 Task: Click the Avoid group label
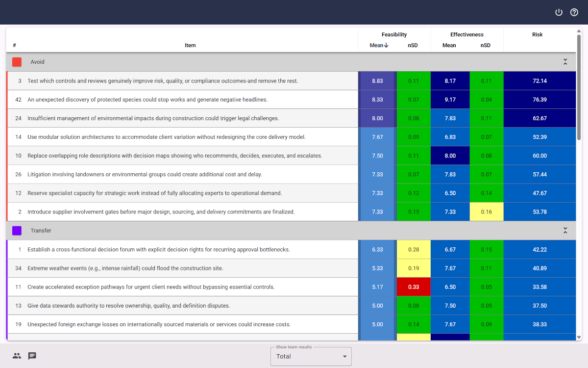[37, 62]
